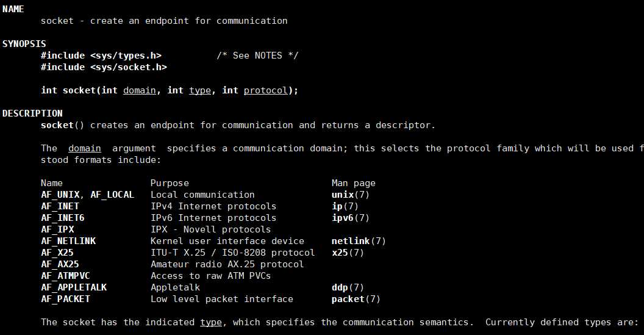Open the ipv6(7) man page reference
644x335 pixels.
coord(350,218)
